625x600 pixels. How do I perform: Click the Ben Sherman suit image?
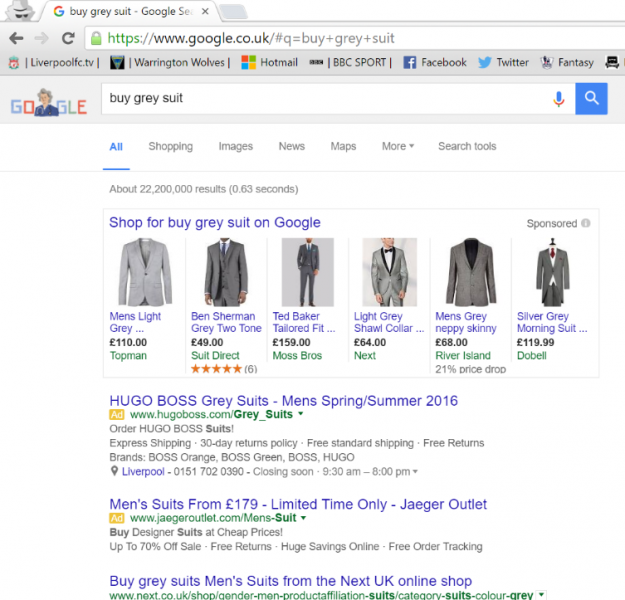(226, 272)
